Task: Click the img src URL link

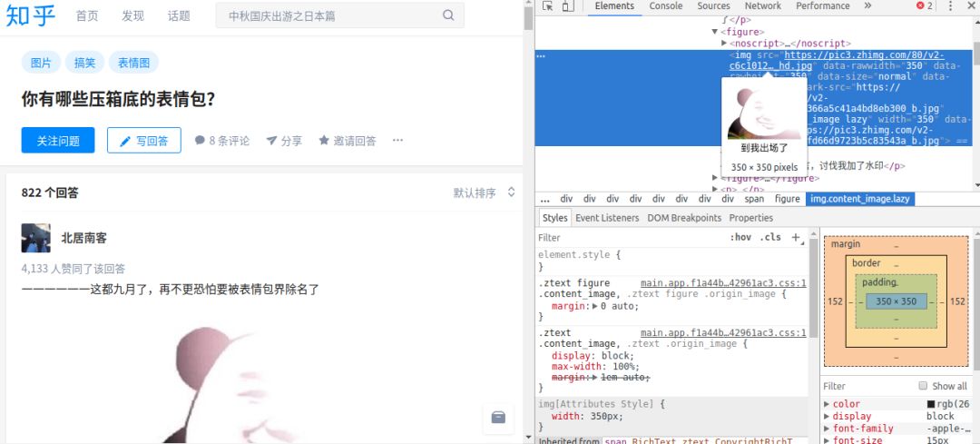Action: [837, 60]
